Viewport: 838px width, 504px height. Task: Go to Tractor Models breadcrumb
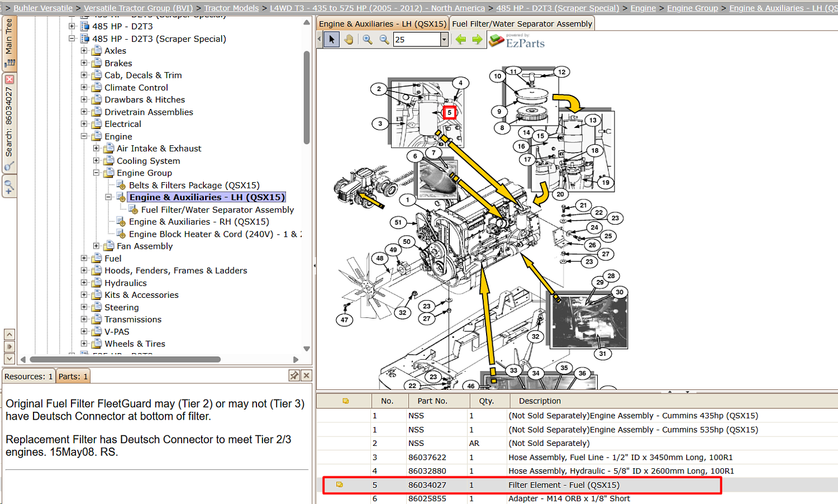231,8
